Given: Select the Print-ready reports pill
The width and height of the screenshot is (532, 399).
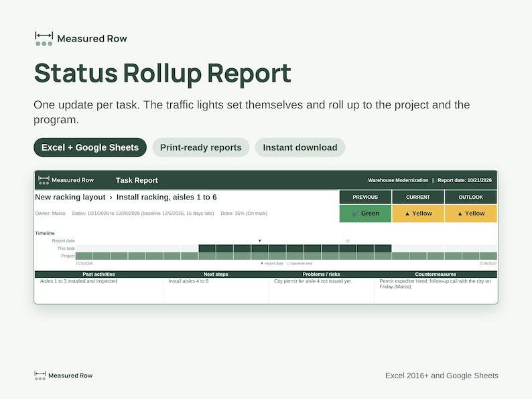Looking at the screenshot, I should (x=201, y=147).
